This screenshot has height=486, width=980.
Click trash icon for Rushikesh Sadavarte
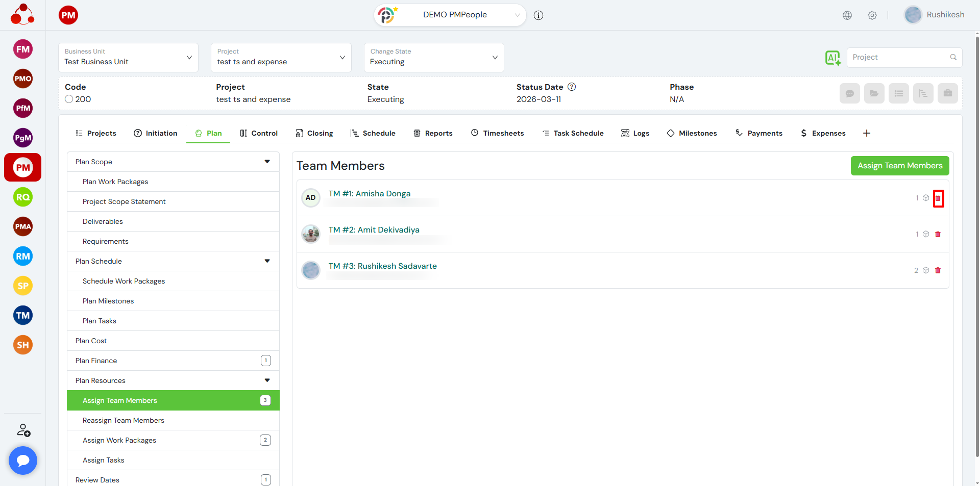click(x=938, y=271)
